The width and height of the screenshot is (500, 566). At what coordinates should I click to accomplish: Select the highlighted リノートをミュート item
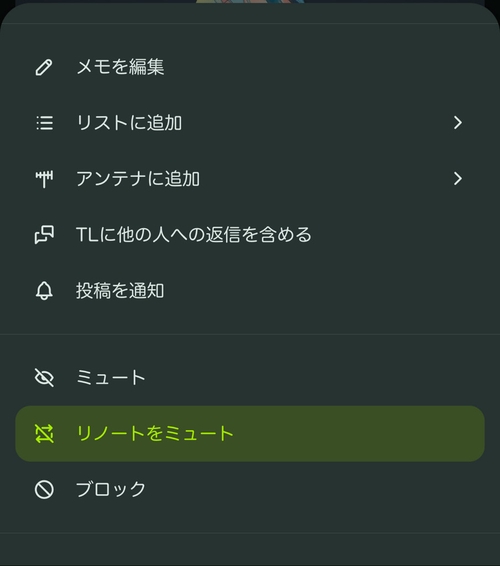250,434
